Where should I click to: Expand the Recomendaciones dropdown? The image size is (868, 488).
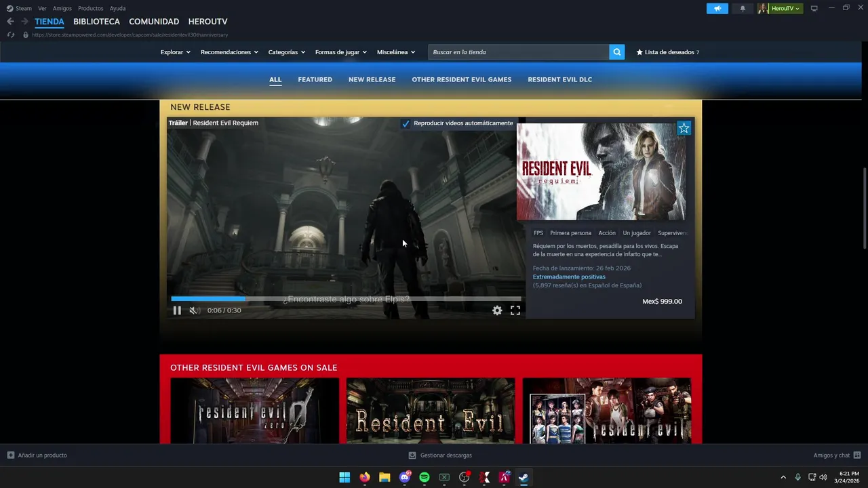[229, 52]
